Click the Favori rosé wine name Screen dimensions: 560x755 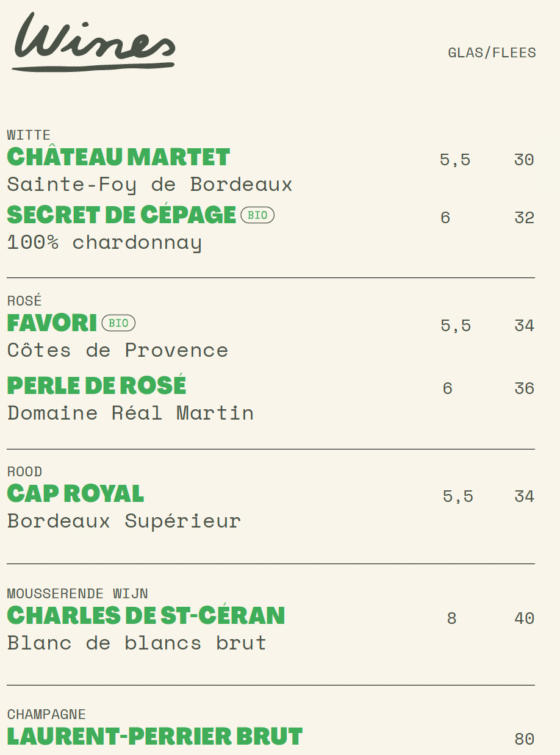click(x=52, y=323)
